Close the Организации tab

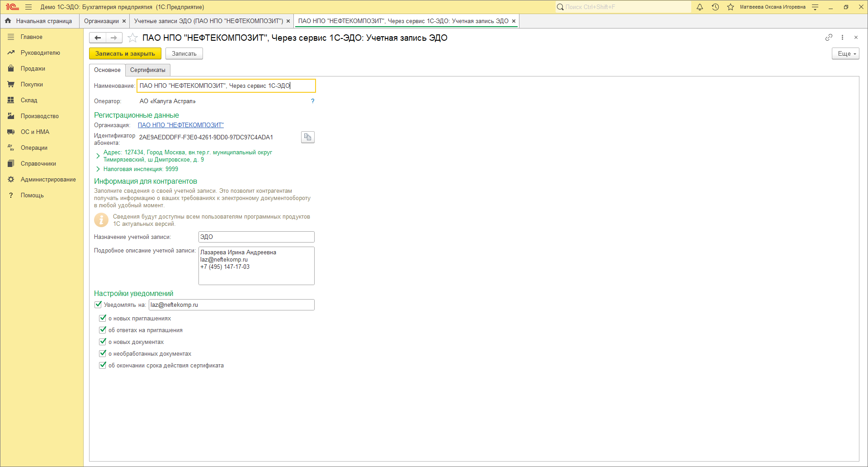124,21
